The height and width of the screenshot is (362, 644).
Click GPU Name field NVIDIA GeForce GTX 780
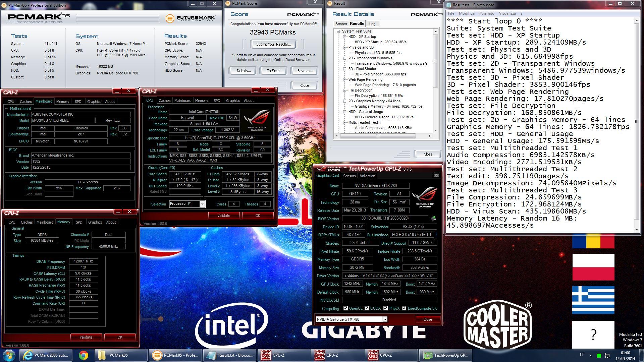pyautogui.click(x=375, y=186)
